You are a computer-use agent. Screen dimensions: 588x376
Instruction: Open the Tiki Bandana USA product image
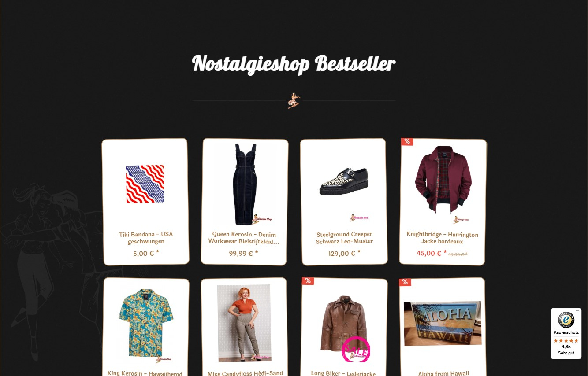click(x=145, y=184)
